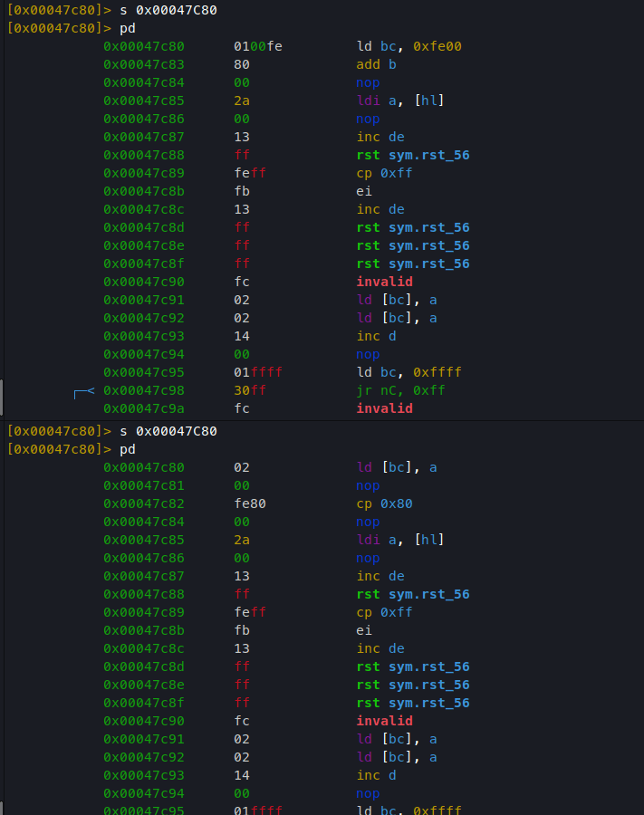Click the 'invalid' opcode at 0x00047c9a
This screenshot has width=644, height=815.
pyautogui.click(x=385, y=408)
